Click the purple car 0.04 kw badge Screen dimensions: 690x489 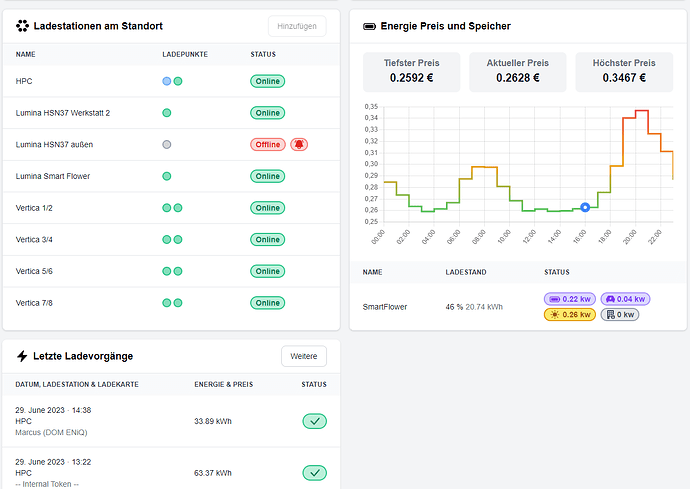click(x=625, y=299)
